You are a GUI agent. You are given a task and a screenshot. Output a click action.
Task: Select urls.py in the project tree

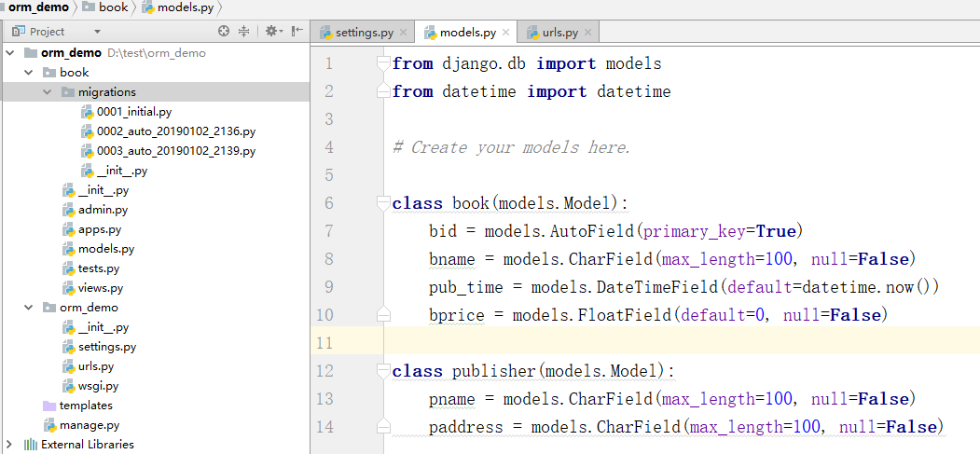coord(96,366)
